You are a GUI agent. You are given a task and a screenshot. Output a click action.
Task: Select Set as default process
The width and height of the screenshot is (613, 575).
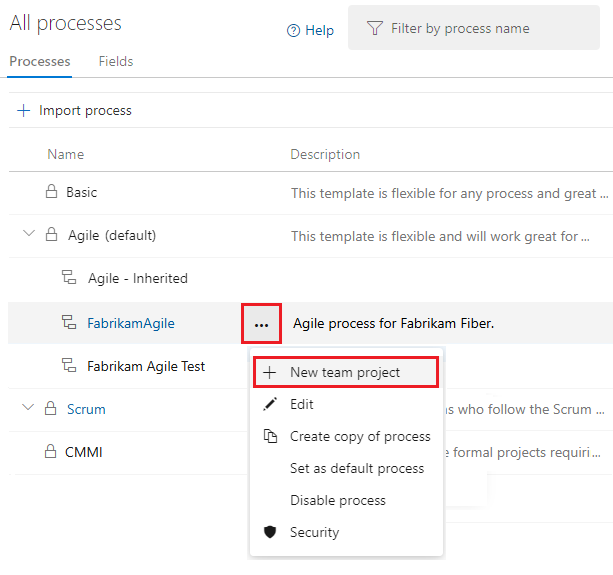coord(357,468)
